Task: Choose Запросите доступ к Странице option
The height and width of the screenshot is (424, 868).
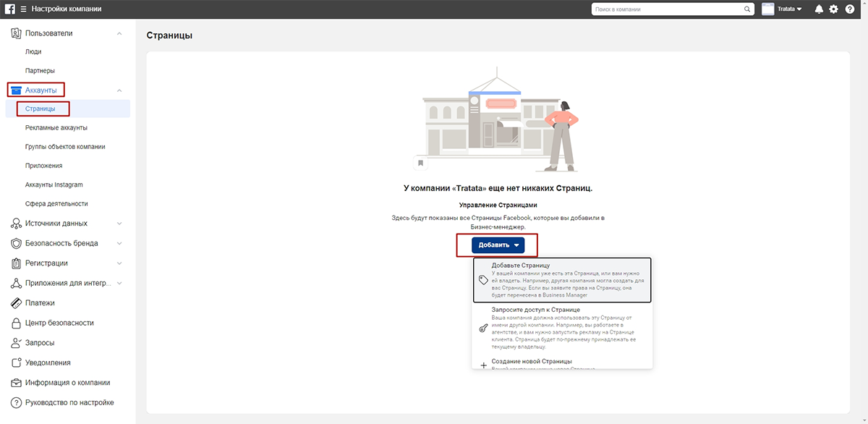Action: [x=562, y=328]
